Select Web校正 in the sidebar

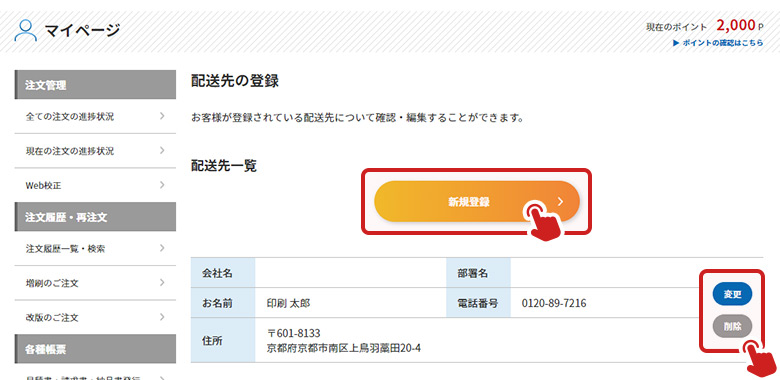[95, 185]
